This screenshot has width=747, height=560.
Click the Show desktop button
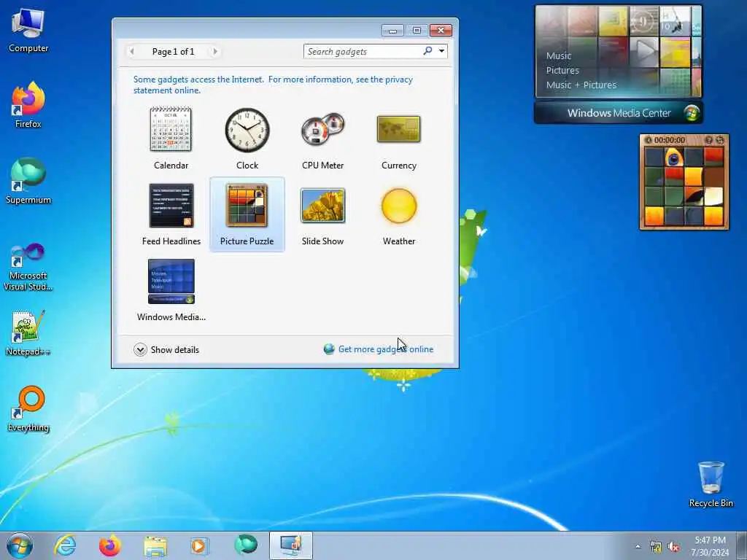(742, 545)
